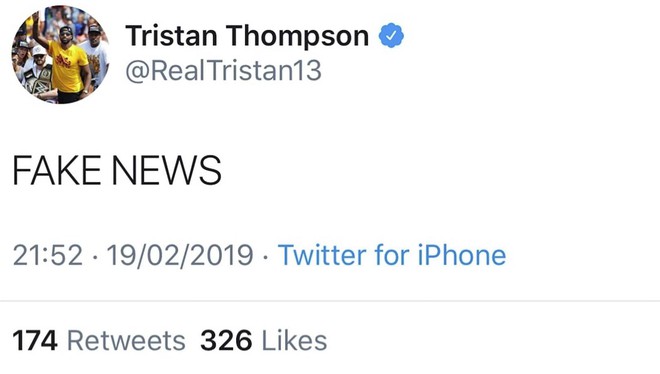This screenshot has height=374, width=660.
Task: Click the word FAKE in tweet
Action: pos(57,170)
